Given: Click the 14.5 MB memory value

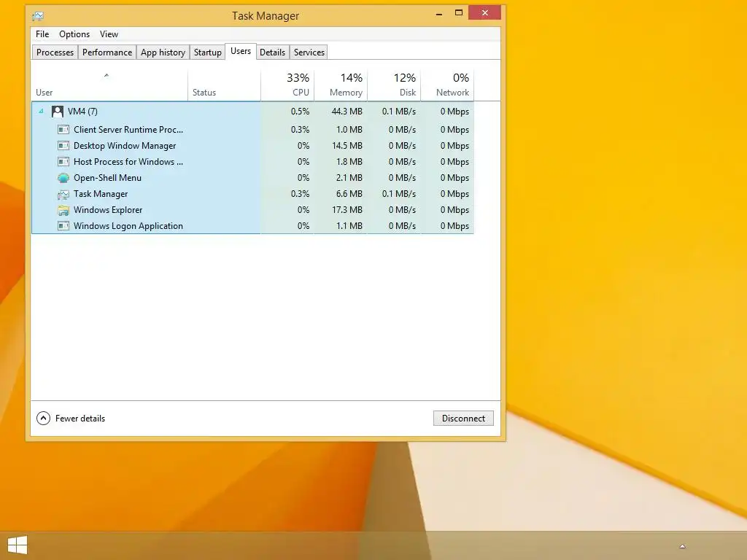Looking at the screenshot, I should (347, 146).
